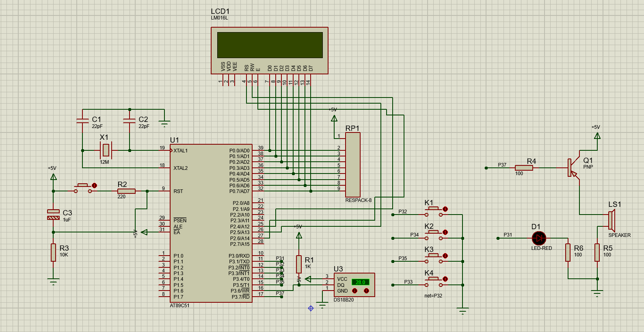
Task: Click the LM016L part name text
Action: pos(219,18)
